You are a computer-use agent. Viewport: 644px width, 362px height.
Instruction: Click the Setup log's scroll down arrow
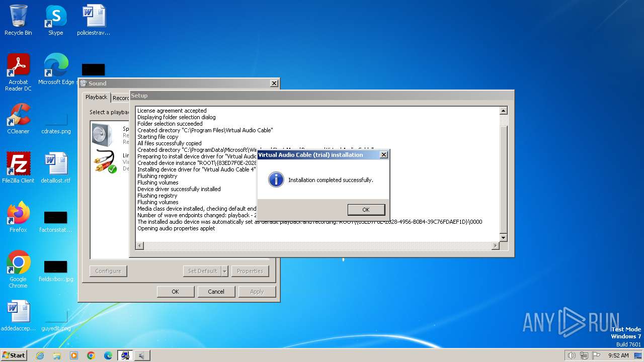pos(503,237)
